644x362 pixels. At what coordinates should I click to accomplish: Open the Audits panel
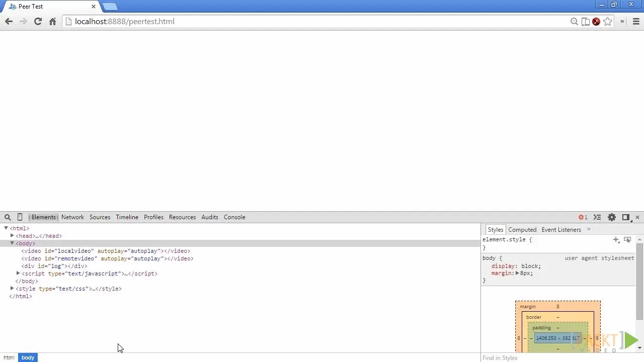210,217
